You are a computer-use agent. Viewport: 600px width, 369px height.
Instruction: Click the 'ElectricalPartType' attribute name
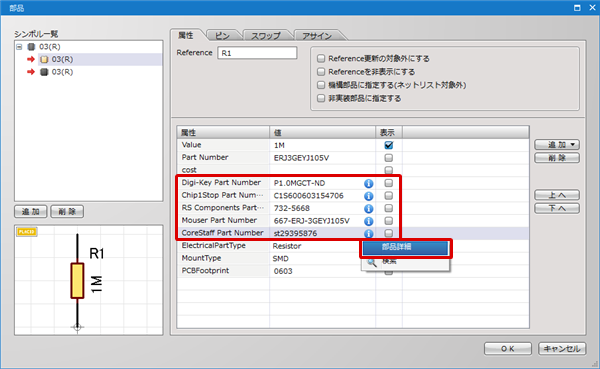pyautogui.click(x=214, y=246)
